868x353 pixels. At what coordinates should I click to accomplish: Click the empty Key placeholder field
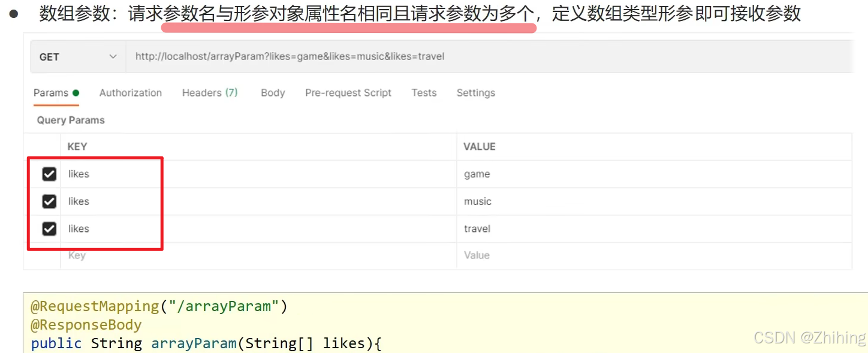point(258,256)
